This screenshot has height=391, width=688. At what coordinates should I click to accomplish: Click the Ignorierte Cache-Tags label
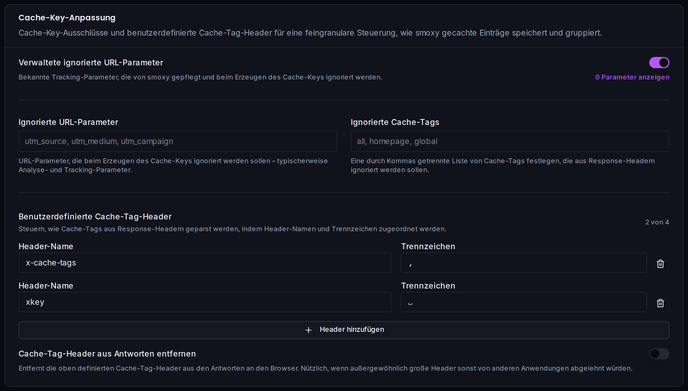pyautogui.click(x=395, y=122)
